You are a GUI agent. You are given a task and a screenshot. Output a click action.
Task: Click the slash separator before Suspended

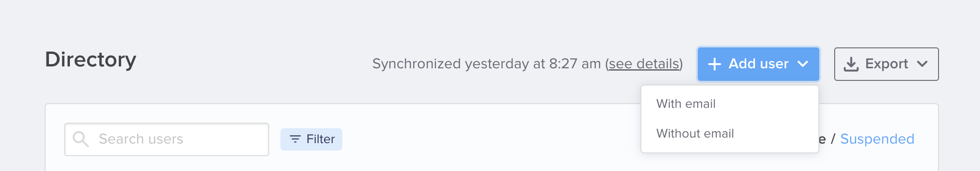(833, 139)
